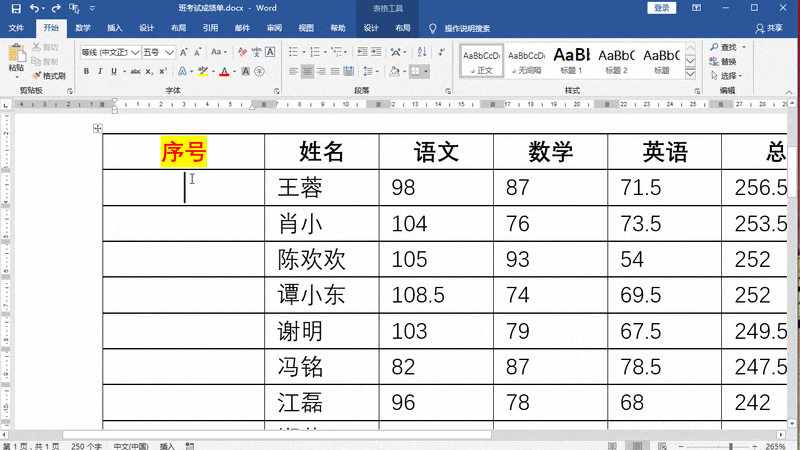
Task: Adjust the zoom slider in the status bar
Action: click(731, 446)
